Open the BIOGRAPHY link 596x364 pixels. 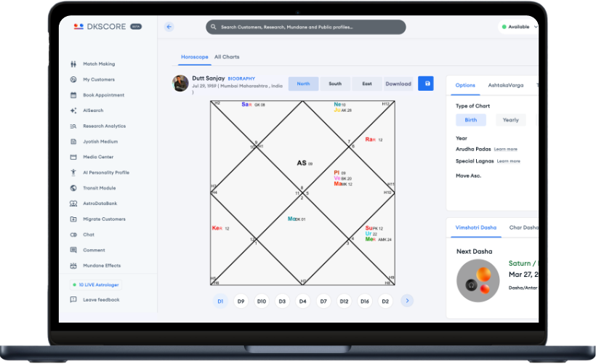(x=241, y=78)
